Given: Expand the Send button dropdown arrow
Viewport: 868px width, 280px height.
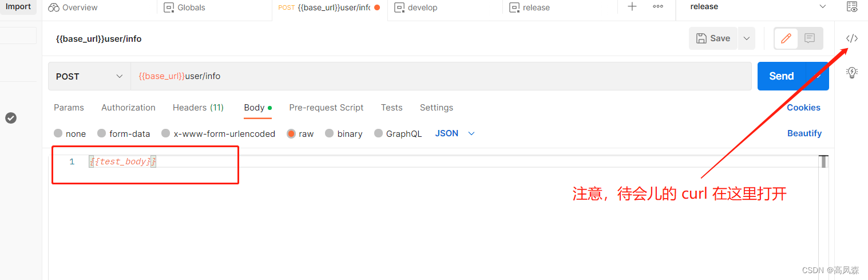Looking at the screenshot, I should [x=818, y=76].
